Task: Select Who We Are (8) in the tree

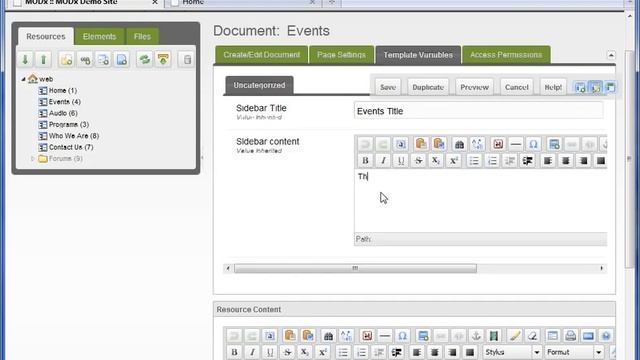Action: click(x=73, y=136)
